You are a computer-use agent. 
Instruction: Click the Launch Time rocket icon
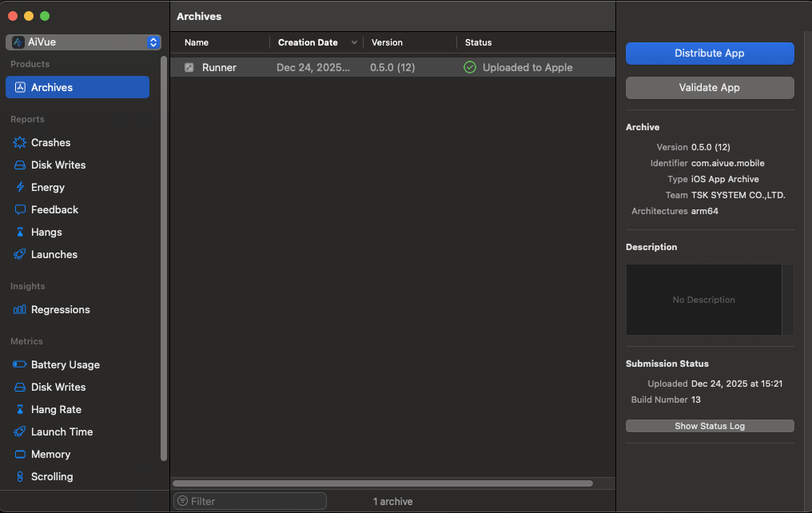[x=20, y=431]
